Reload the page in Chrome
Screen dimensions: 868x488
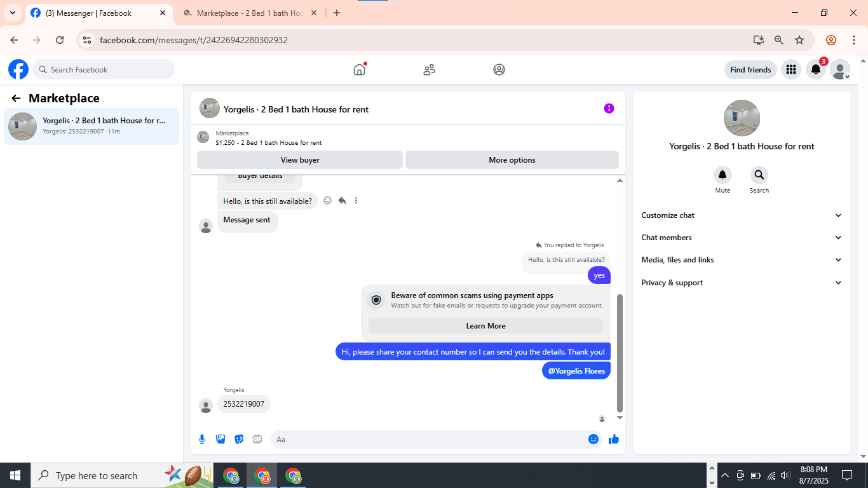pos(60,40)
